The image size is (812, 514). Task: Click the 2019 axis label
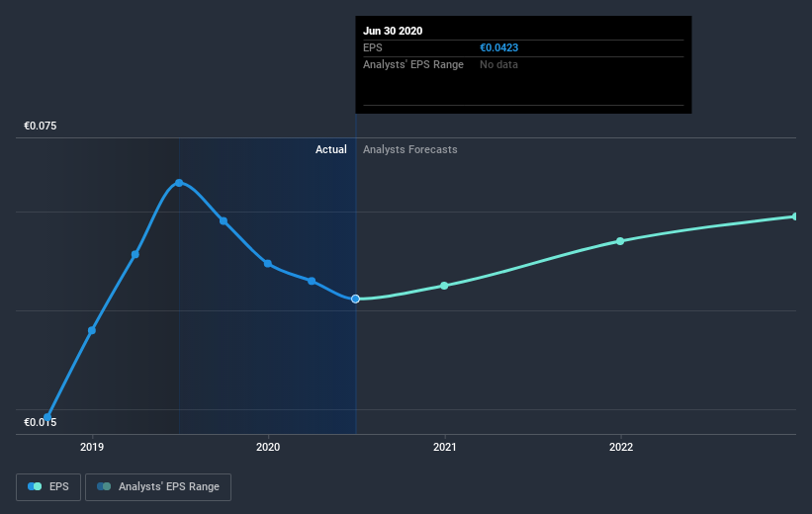coord(92,447)
